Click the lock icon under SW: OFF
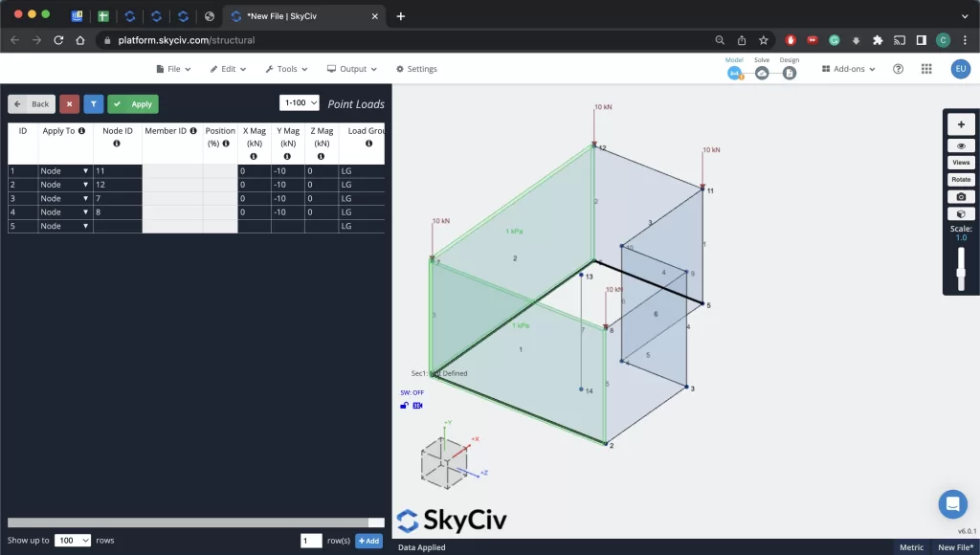Image resolution: width=980 pixels, height=555 pixels. click(405, 406)
